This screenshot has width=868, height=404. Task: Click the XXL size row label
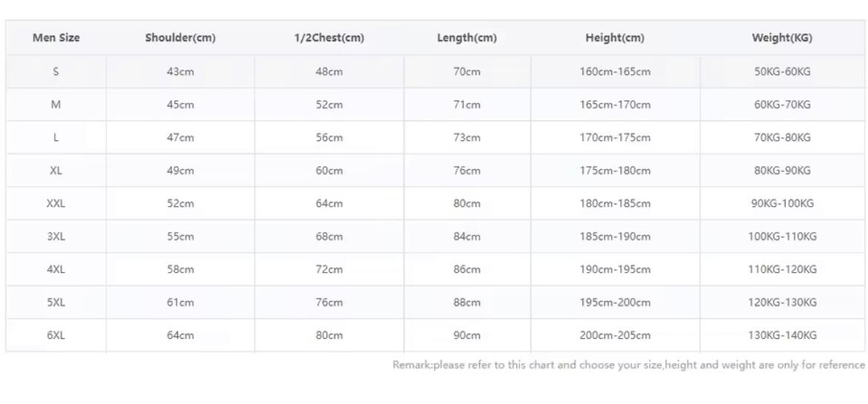(x=56, y=204)
